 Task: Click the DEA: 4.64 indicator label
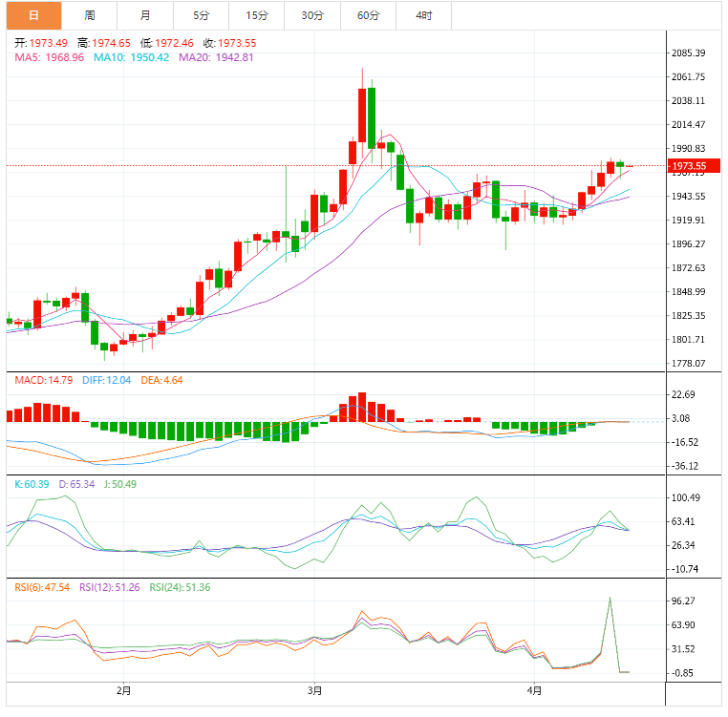[x=161, y=380]
